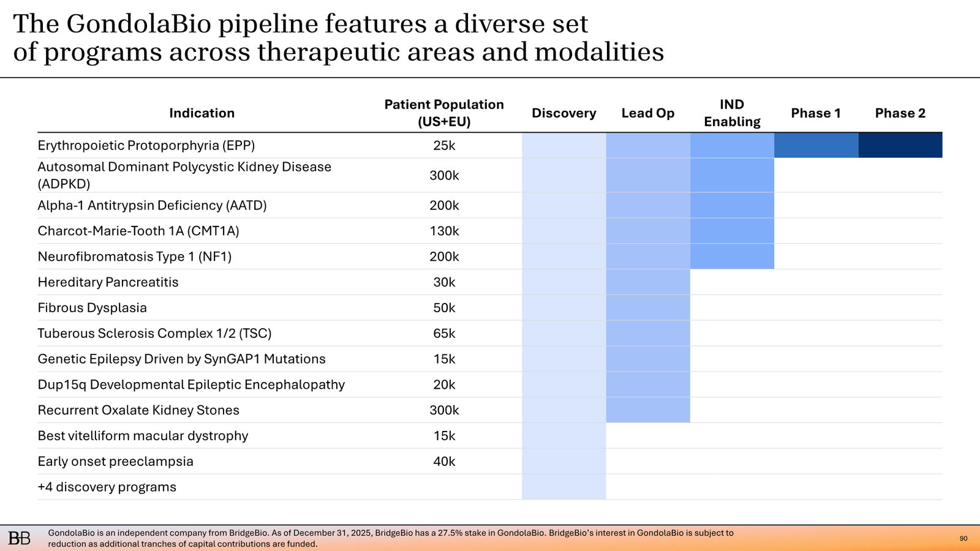Viewport: 980px width, 551px height.
Task: Select the Tuberous Sclerosis Complex 1/2 (TSC) label
Action: pos(154,334)
